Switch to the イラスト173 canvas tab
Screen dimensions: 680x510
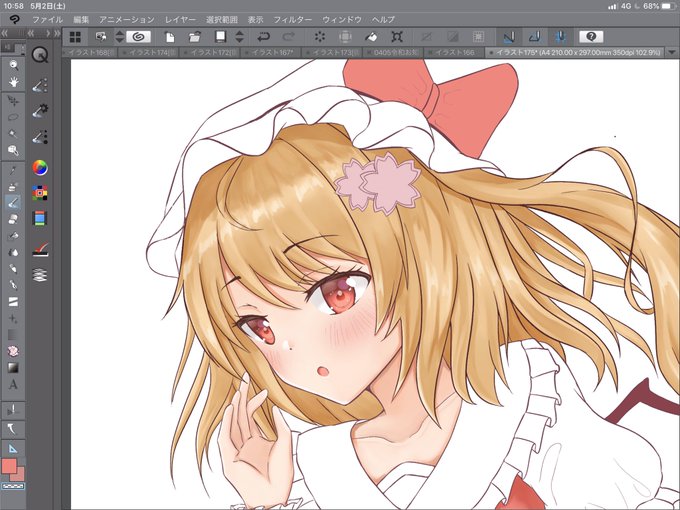(334, 52)
